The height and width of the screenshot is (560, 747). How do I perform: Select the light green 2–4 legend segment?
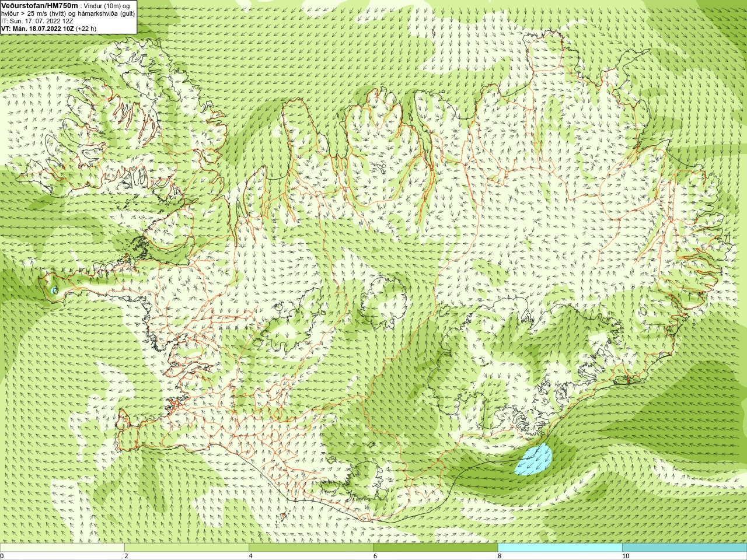187,548
